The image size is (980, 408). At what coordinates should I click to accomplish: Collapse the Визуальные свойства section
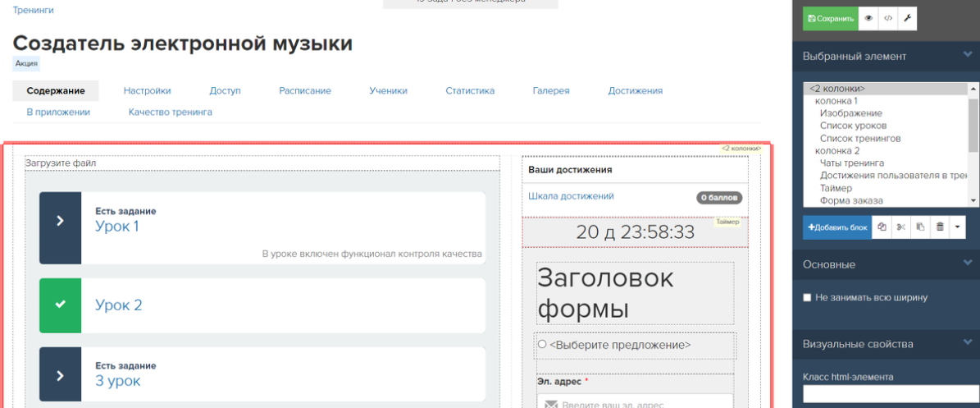pos(968,343)
